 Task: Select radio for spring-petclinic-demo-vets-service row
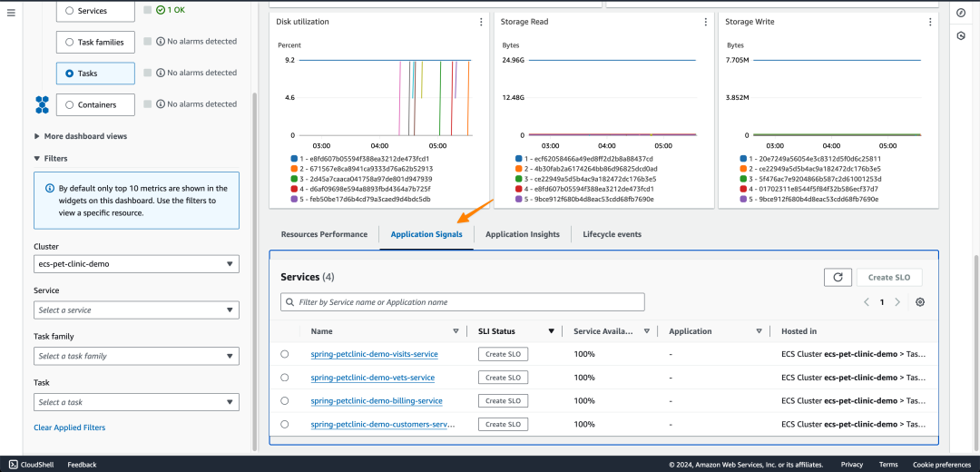[x=284, y=378]
